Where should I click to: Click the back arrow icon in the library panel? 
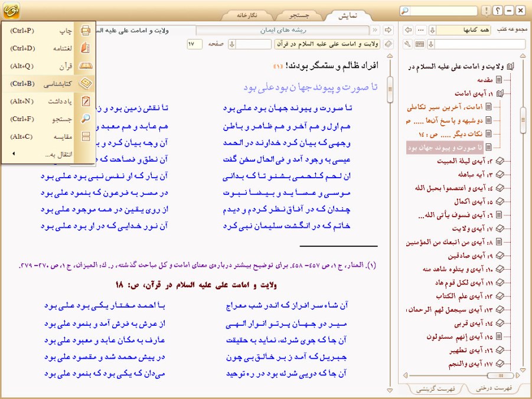[409, 30]
